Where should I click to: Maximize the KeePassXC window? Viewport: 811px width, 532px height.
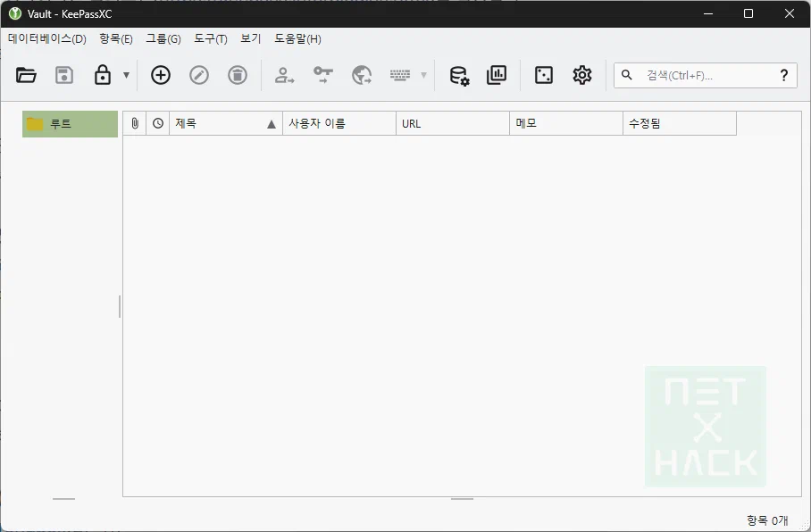[748, 13]
